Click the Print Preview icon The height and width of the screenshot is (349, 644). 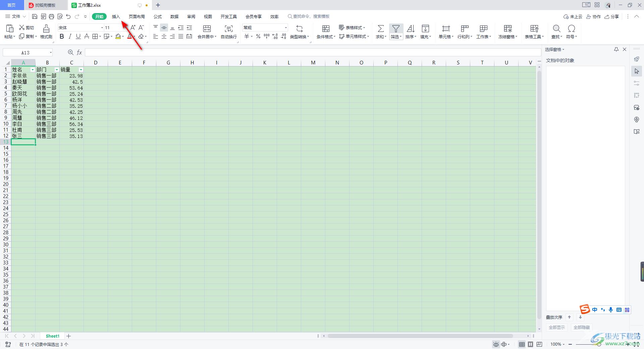click(x=60, y=16)
